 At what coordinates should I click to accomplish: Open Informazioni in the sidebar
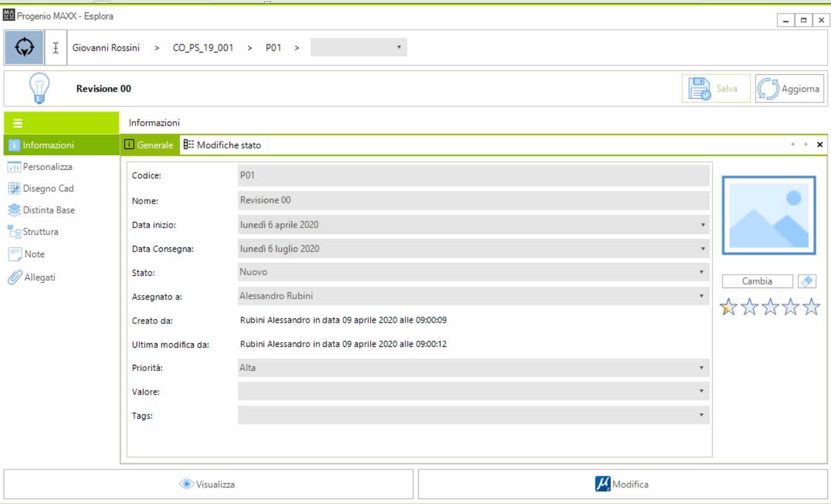61,145
